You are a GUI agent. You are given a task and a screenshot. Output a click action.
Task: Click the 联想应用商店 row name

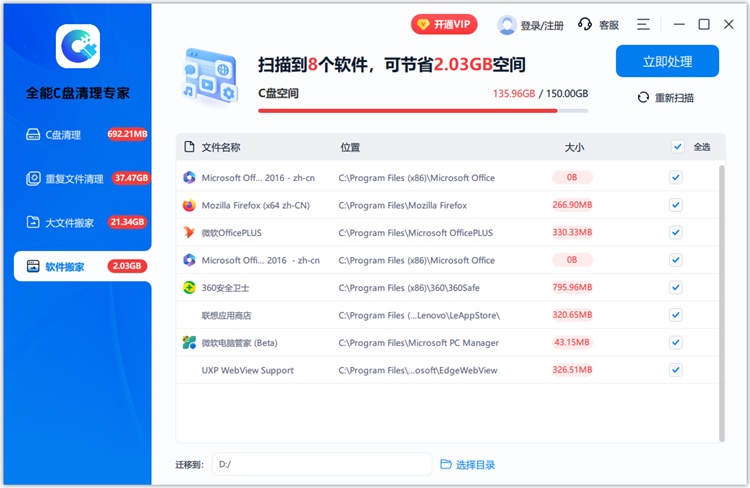click(226, 316)
